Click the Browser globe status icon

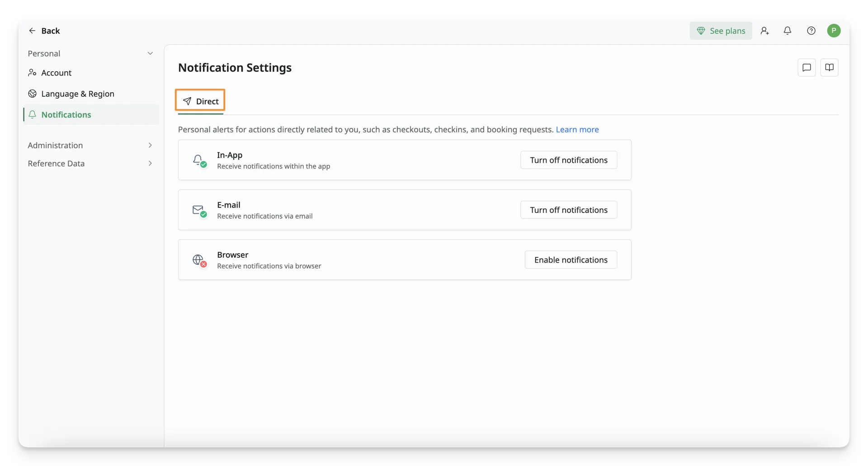pos(199,260)
